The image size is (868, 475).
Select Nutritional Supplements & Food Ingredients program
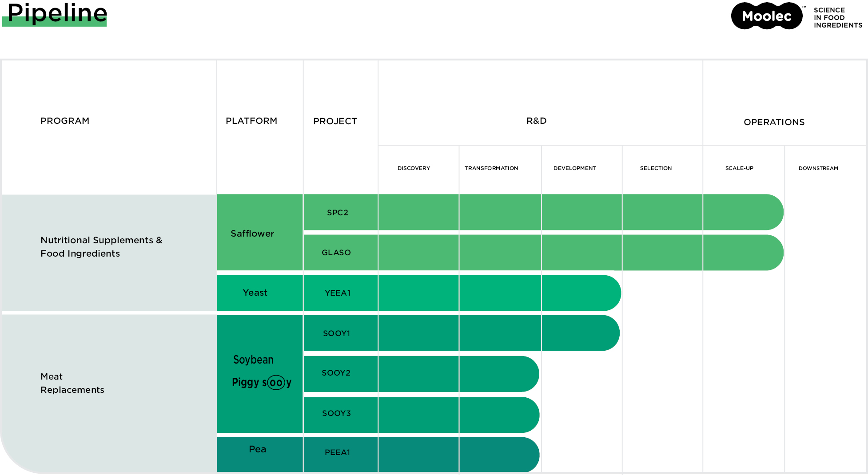pos(101,247)
